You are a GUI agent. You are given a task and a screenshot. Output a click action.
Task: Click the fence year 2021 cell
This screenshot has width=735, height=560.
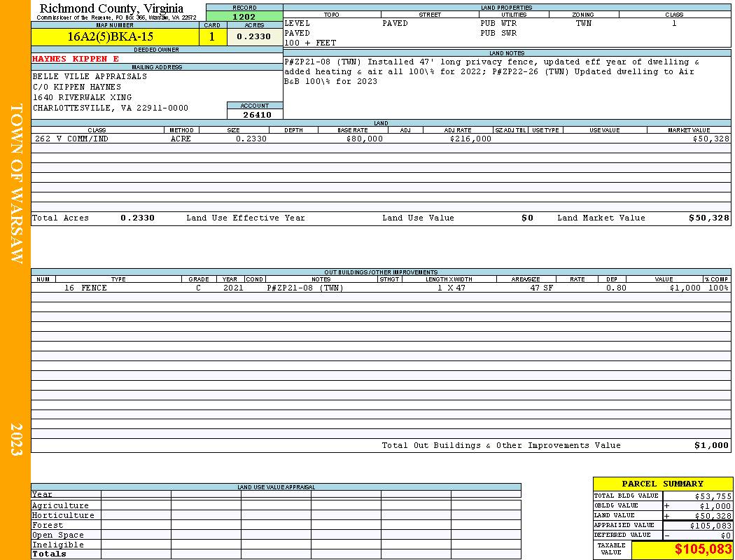click(x=233, y=288)
